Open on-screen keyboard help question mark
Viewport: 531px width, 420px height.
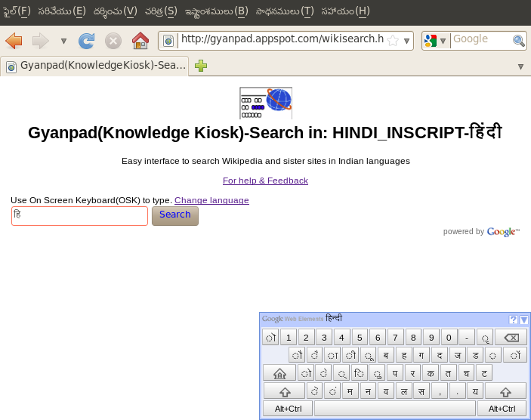513,320
